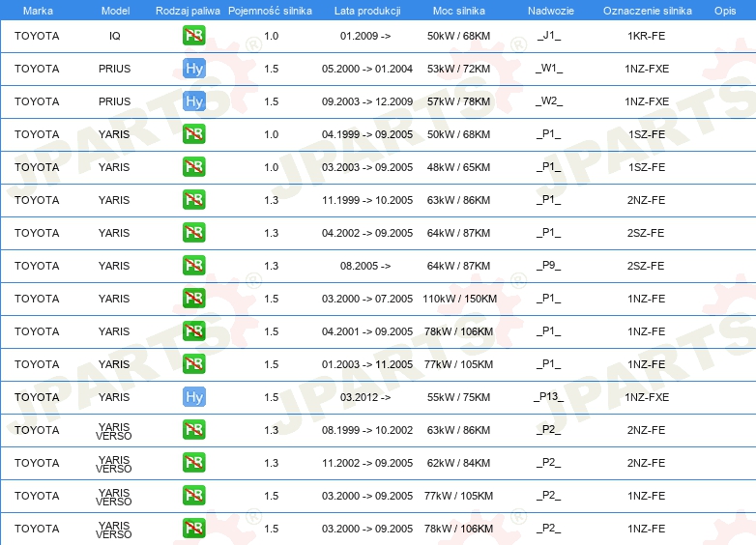
Task: Select body code _P13_
Action: click(549, 397)
